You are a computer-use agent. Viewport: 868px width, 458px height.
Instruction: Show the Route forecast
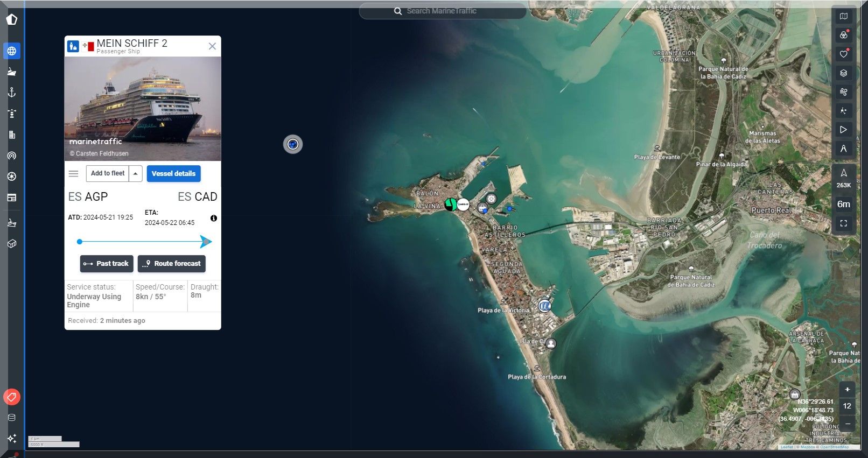click(x=172, y=264)
